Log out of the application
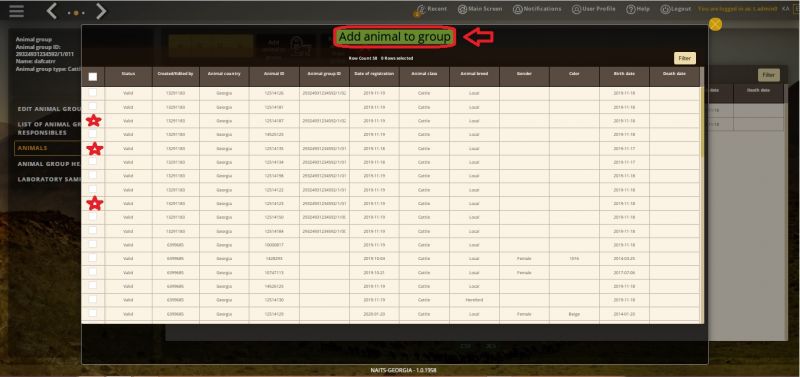 [676, 9]
